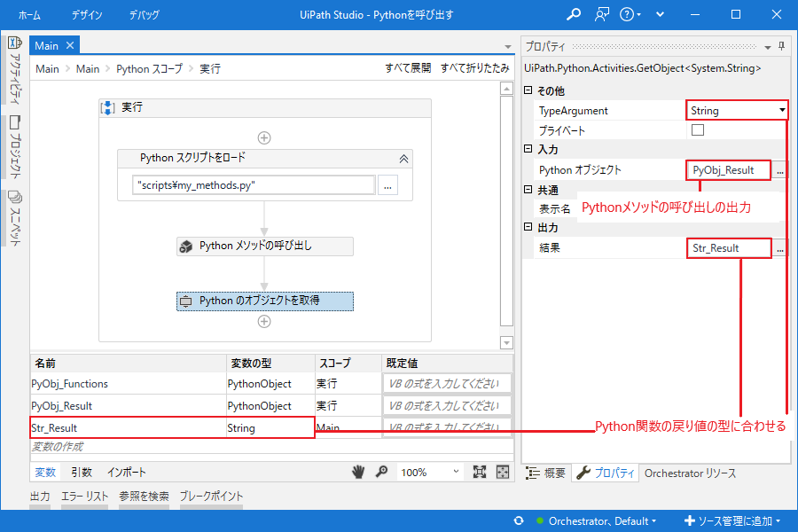This screenshot has height=532, width=798.
Task: Activate the pan hand tool
Action: pos(358,472)
